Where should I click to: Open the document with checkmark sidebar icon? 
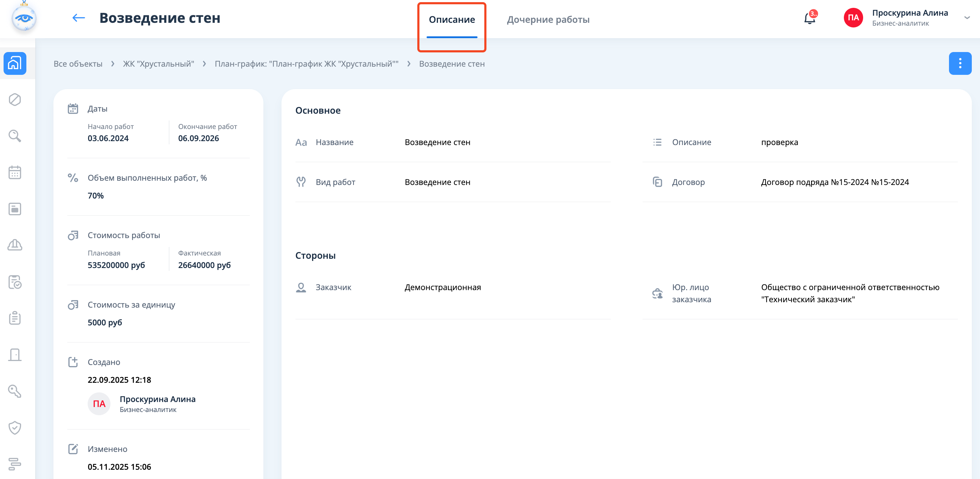[x=15, y=282]
